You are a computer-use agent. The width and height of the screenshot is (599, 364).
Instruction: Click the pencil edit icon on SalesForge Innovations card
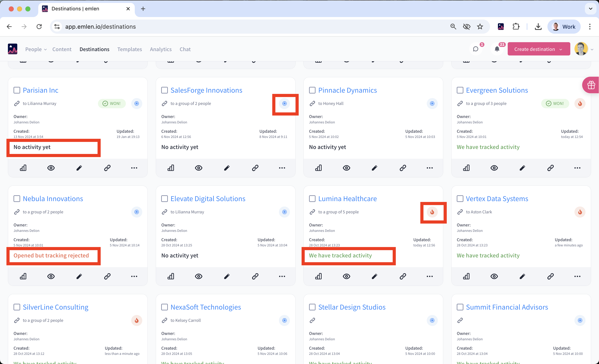[x=226, y=168]
